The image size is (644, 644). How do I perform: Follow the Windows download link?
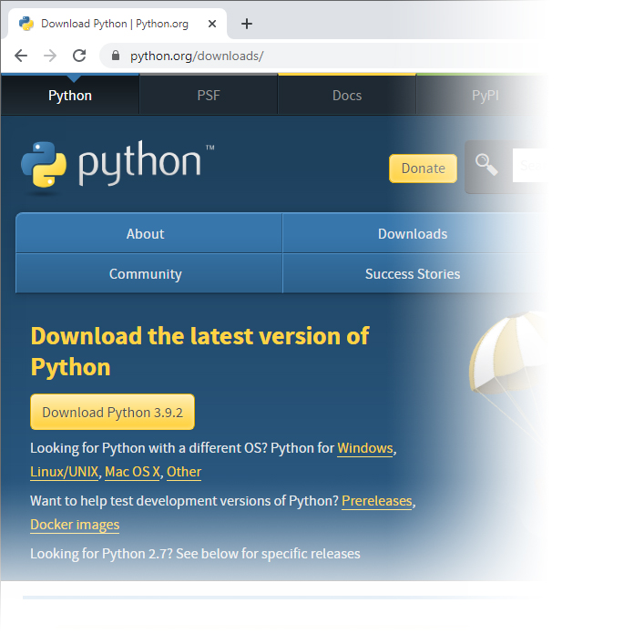[365, 448]
